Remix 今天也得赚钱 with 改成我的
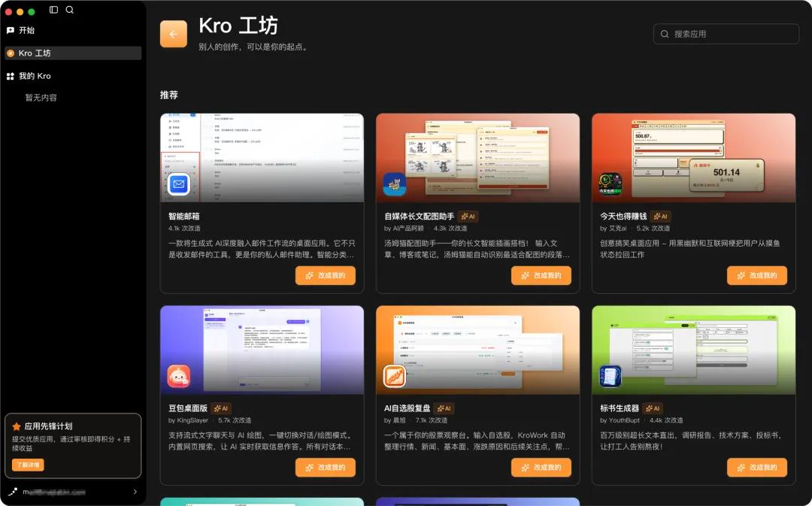This screenshot has width=812, height=506. [x=757, y=275]
